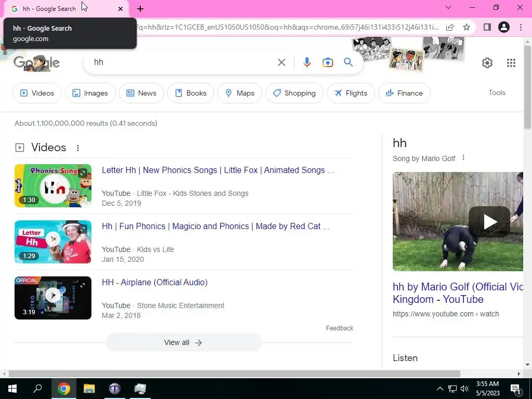Click the magnifier search button

348,62
